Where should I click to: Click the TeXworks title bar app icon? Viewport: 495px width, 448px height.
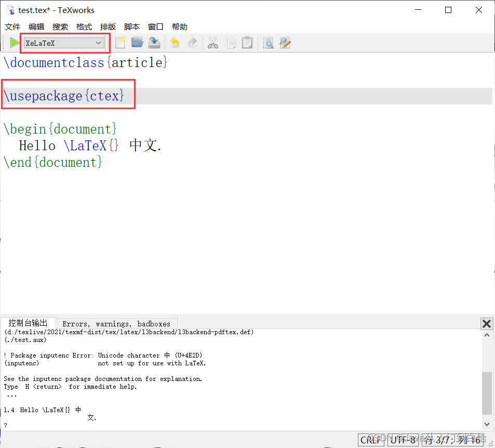[x=11, y=10]
